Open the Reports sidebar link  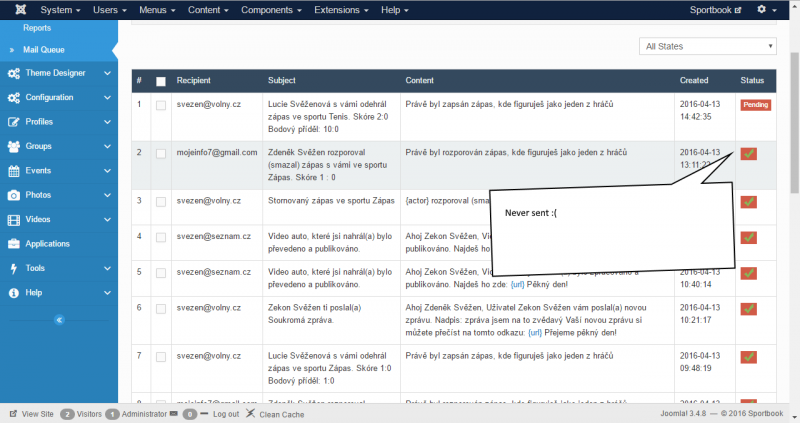[x=37, y=28]
